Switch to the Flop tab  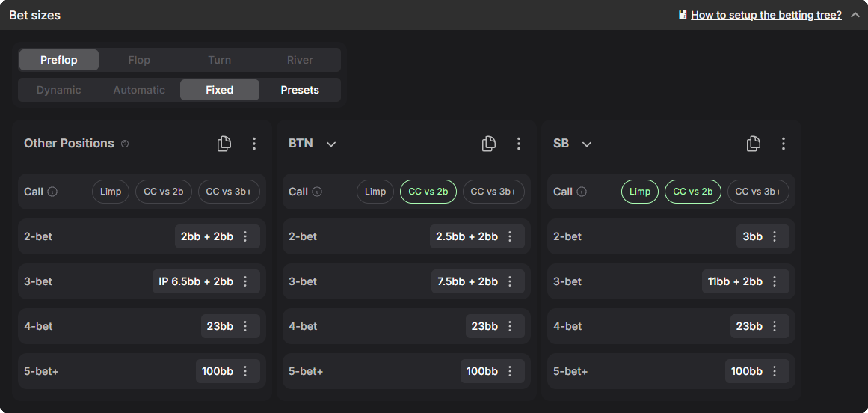pyautogui.click(x=139, y=60)
